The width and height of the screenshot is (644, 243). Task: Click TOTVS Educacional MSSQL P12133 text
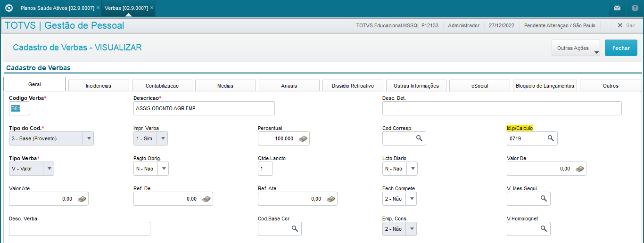(x=397, y=25)
